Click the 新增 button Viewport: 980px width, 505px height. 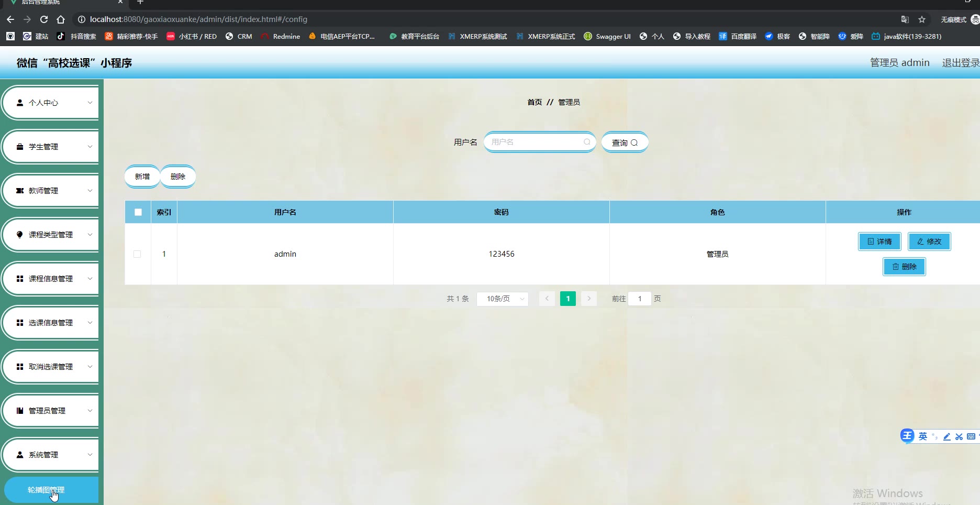click(142, 177)
